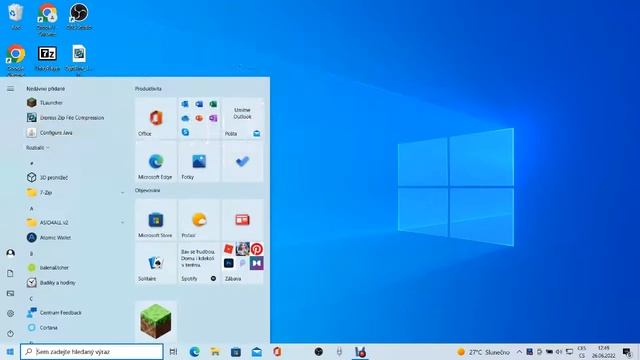Open the Office tile in Produktivita group

pos(156,118)
